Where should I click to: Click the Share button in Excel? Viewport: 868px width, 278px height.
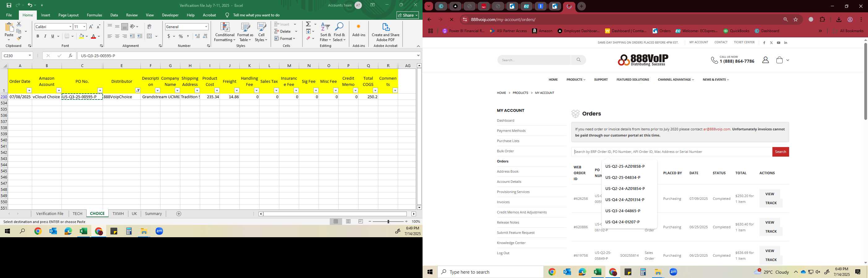[408, 15]
